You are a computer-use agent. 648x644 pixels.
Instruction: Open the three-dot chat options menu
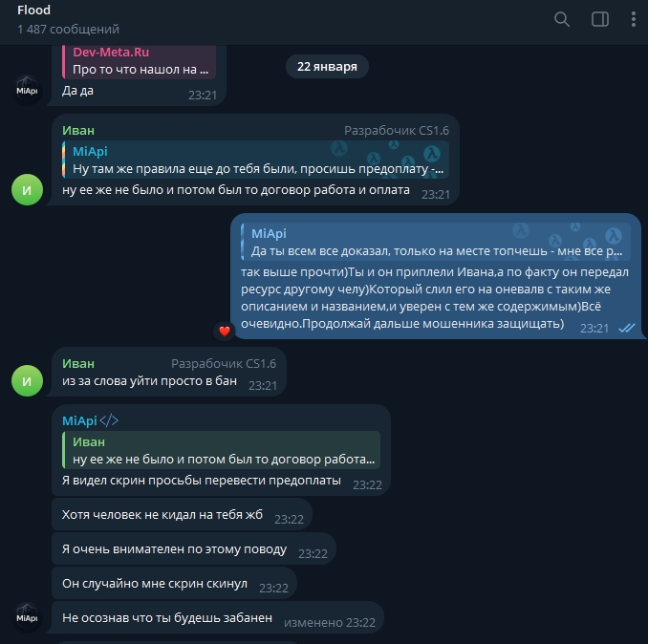tap(633, 19)
